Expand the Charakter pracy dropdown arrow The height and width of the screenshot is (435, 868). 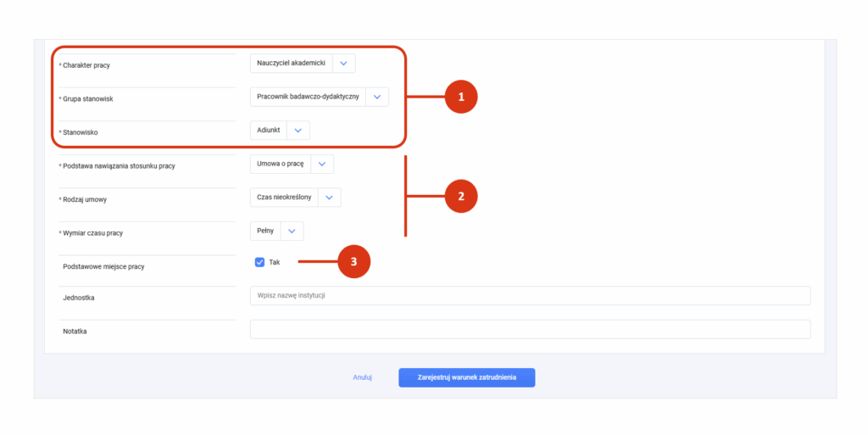pos(344,64)
